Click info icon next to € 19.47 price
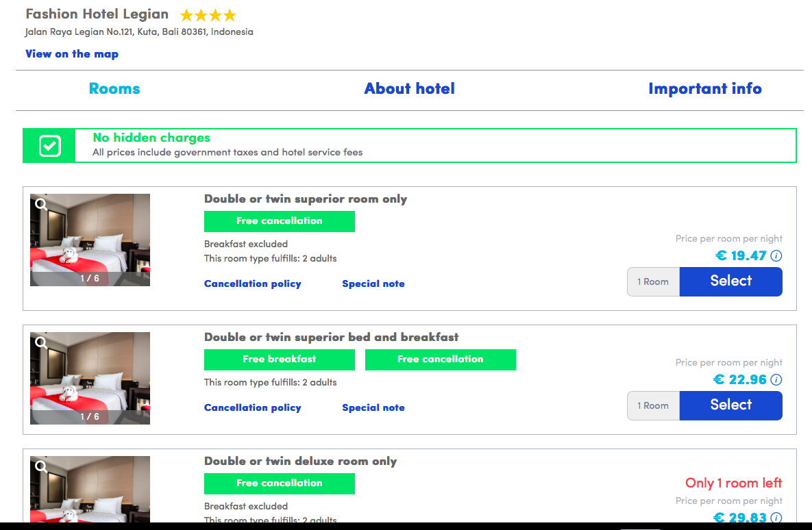 pos(776,256)
